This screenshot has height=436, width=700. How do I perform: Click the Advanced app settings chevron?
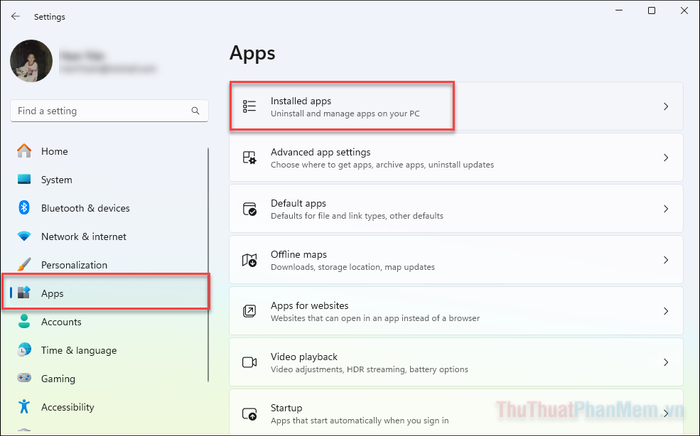[x=666, y=158]
